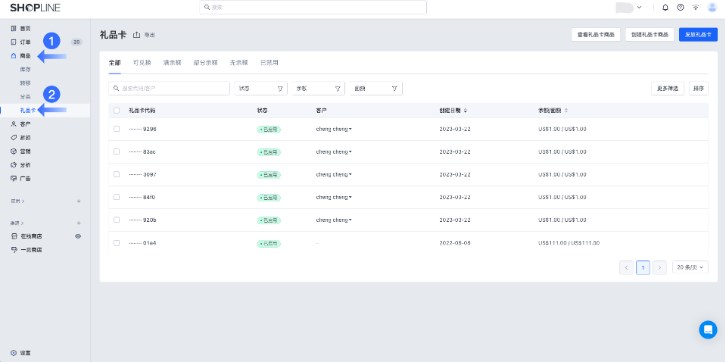Open the notifications bell
This screenshot has width=725, height=362.
(665, 7)
